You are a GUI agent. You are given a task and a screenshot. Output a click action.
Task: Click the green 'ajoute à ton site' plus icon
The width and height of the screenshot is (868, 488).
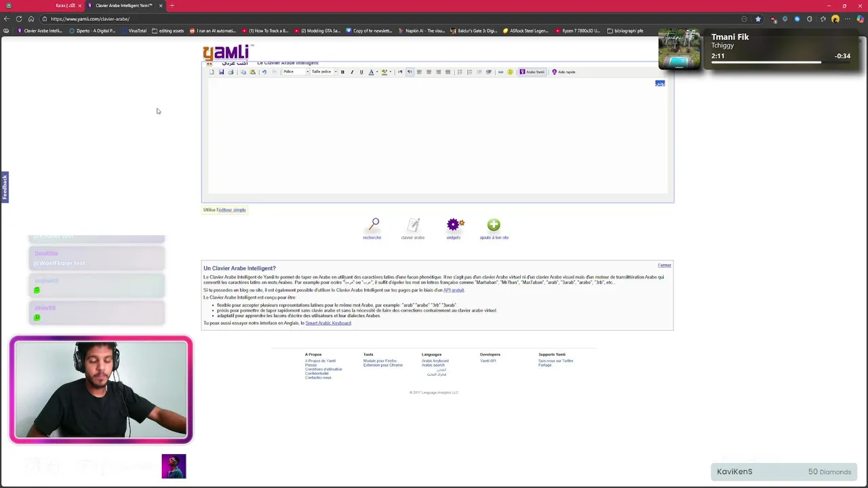point(494,224)
